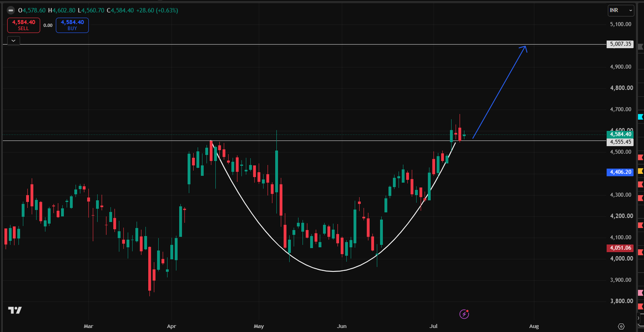Click the blue 4,406.20 price label
This screenshot has height=332, width=644.
coord(620,172)
